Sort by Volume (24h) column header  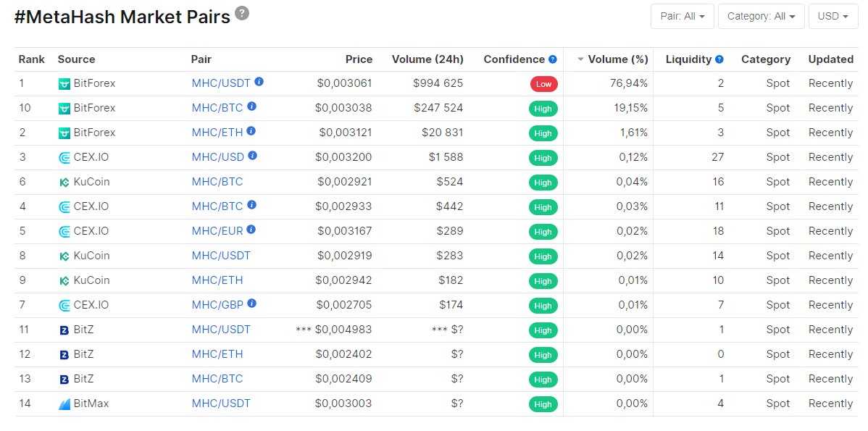coord(427,59)
